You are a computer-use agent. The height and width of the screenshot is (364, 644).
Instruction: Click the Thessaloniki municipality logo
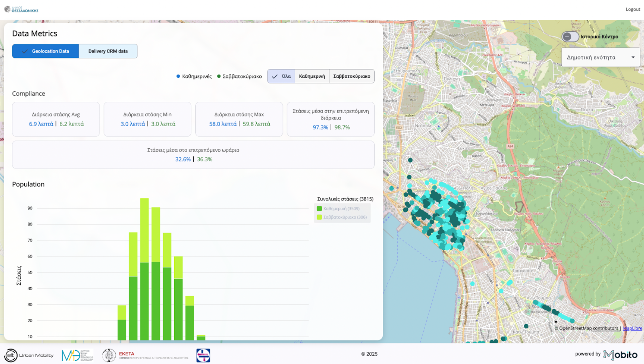(21, 9)
